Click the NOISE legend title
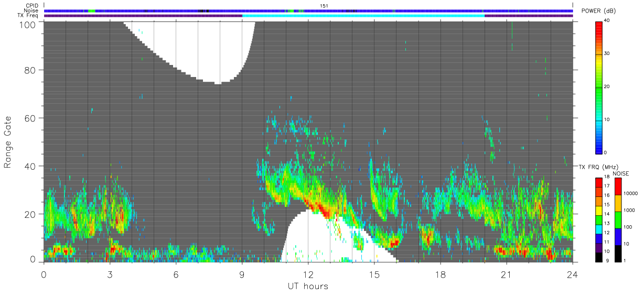The height and width of the screenshot is (297, 644). [621, 173]
